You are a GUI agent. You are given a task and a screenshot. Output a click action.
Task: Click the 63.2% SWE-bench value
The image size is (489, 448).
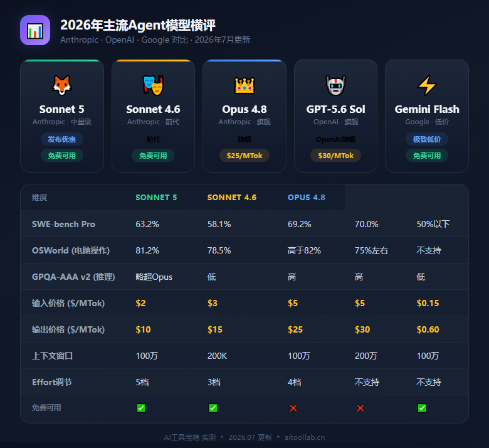point(147,224)
